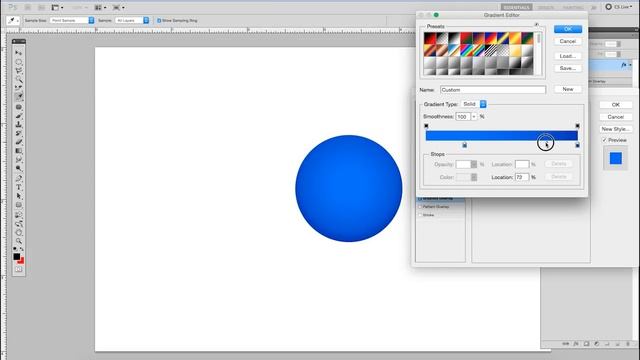Open the Sample Size dropdown
The image size is (640, 360).
[x=72, y=20]
